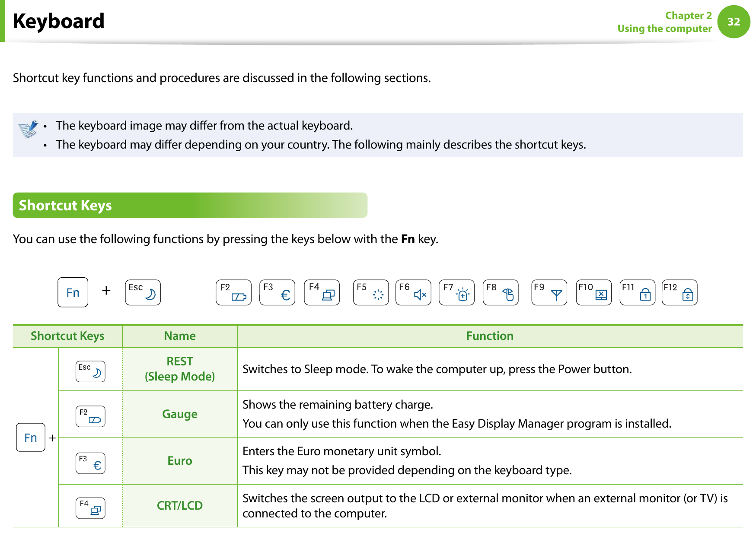Image resolution: width=756 pixels, height=536 pixels.
Task: Click the note pencil icon
Action: tap(29, 129)
